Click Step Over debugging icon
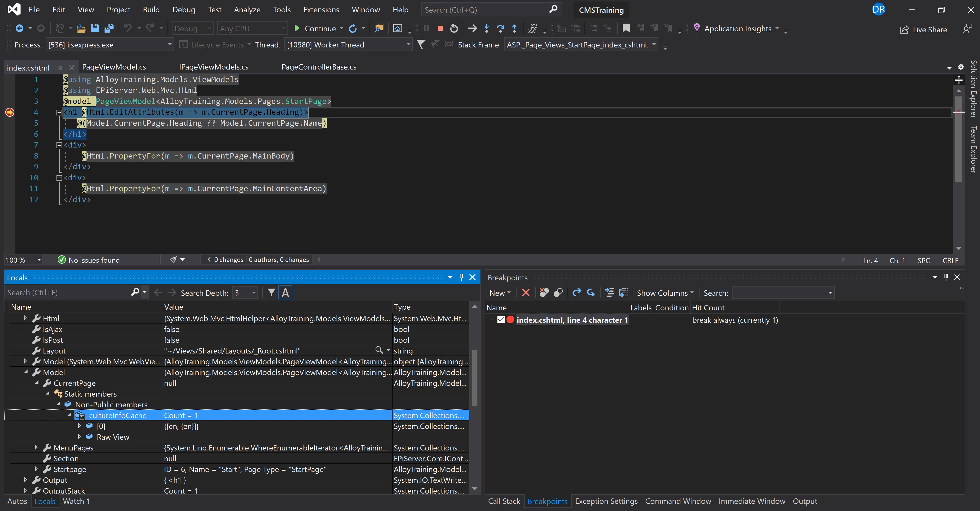 500,28
